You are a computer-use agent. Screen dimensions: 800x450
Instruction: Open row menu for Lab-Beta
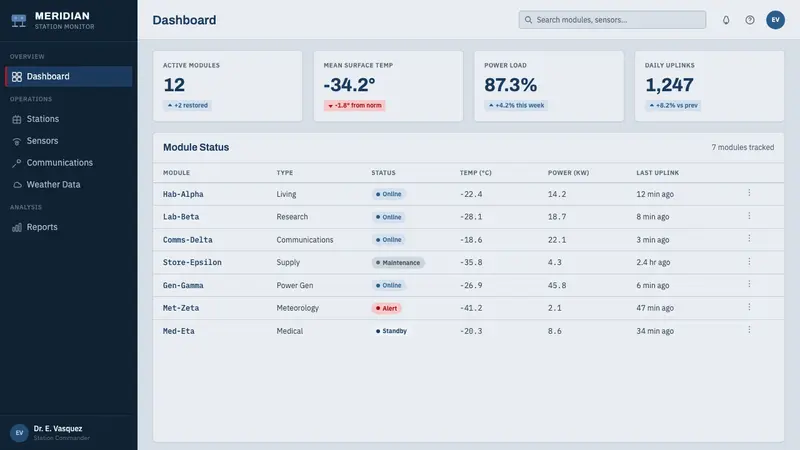pos(749,216)
